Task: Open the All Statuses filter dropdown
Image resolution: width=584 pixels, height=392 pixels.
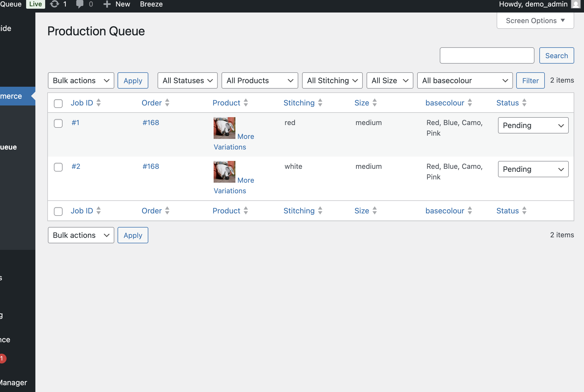Action: (x=188, y=80)
